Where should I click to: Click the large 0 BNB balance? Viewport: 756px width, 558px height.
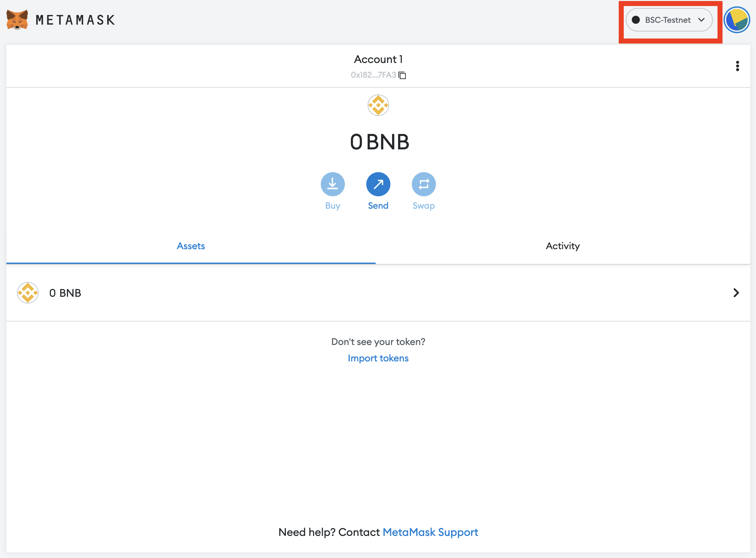click(380, 142)
